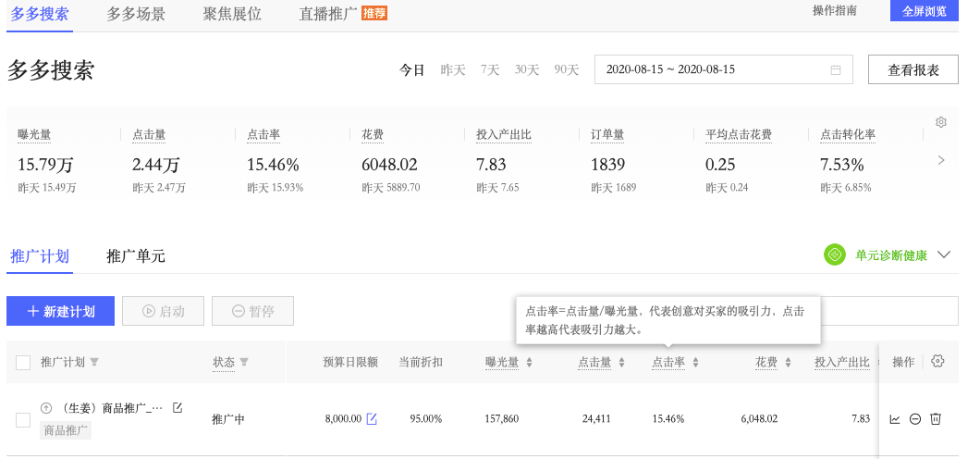Viewport: 980px width, 459px height.
Task: Switch to 聚焦展位 tab
Action: [232, 14]
